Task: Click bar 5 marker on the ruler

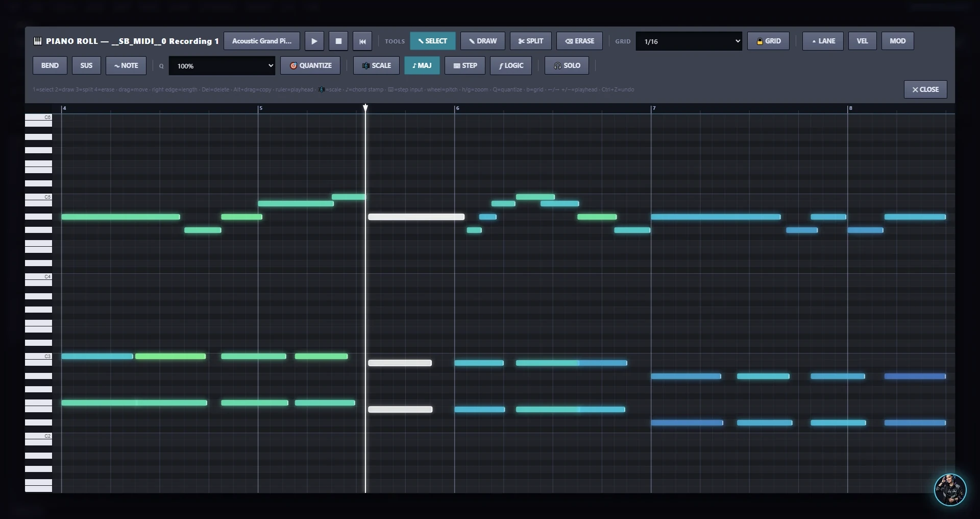Action: click(x=260, y=108)
